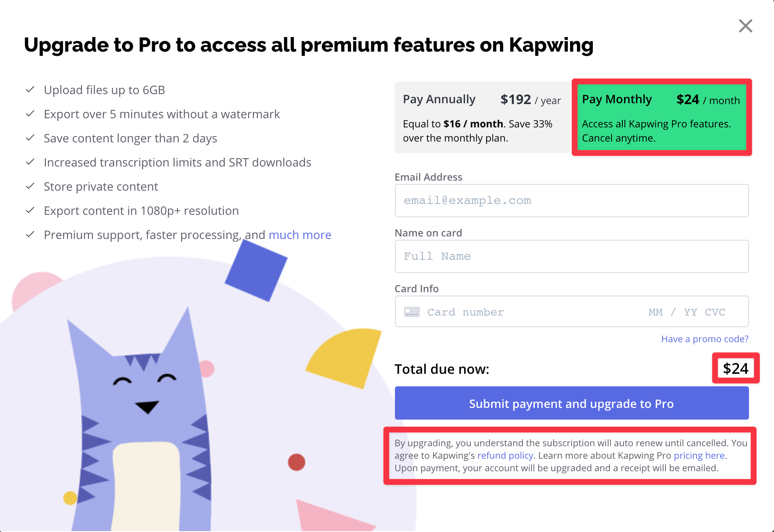Choose the Pay Monthly $24 plan
Image resolution: width=774 pixels, height=532 pixels.
coord(661,117)
